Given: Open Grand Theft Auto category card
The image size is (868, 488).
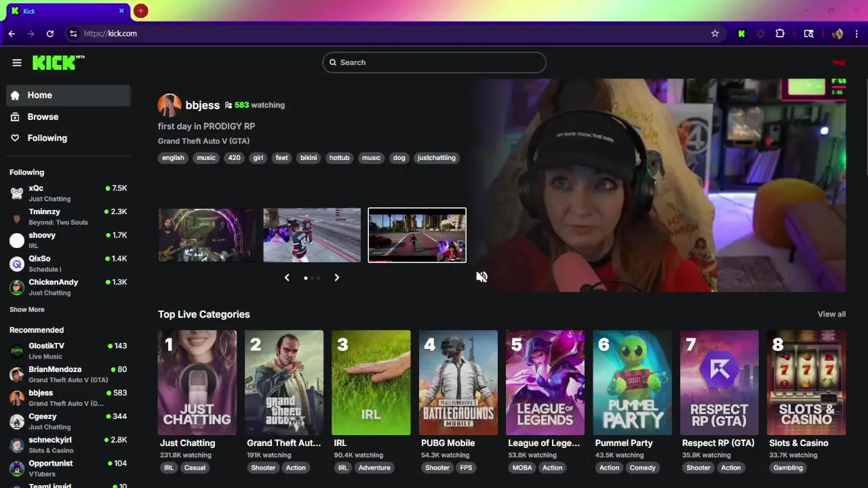Looking at the screenshot, I should [284, 382].
